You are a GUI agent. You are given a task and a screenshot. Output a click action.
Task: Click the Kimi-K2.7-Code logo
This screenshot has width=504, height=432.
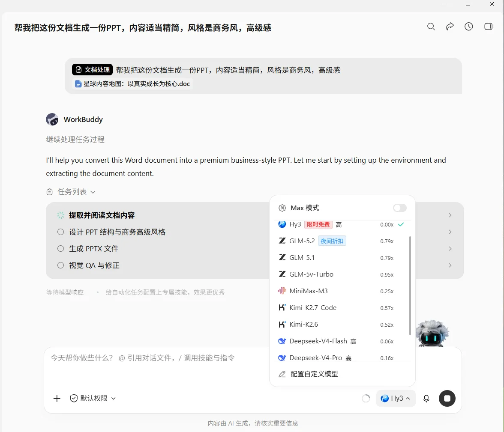[282, 308]
